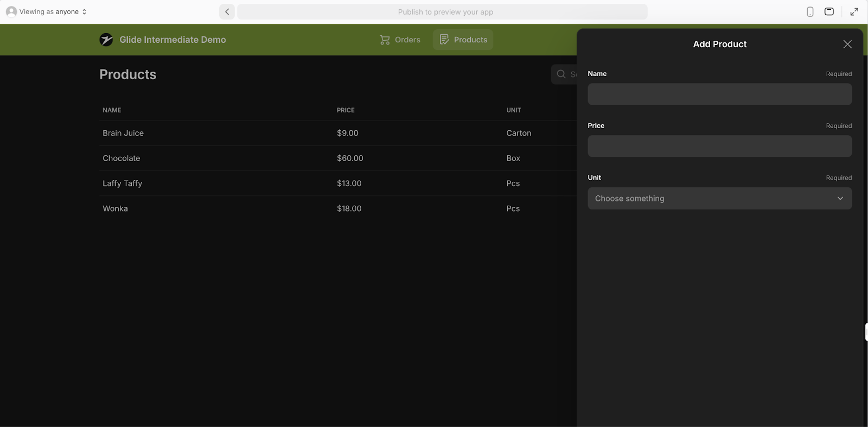Click the Products page heading

(x=128, y=74)
